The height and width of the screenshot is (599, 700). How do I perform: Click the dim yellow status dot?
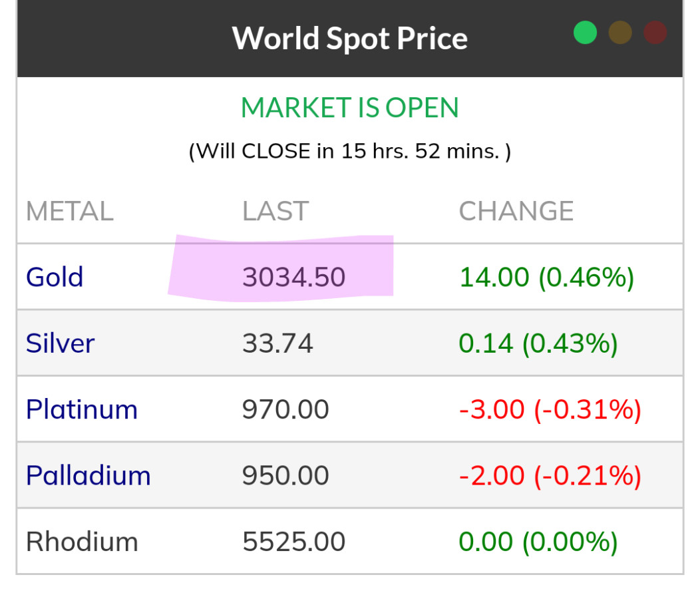(x=620, y=33)
